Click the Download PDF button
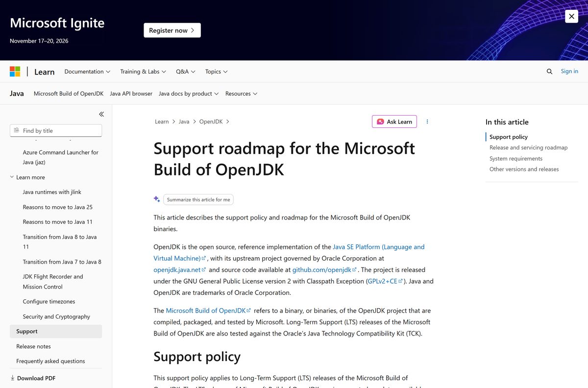The width and height of the screenshot is (588, 388). pos(33,378)
